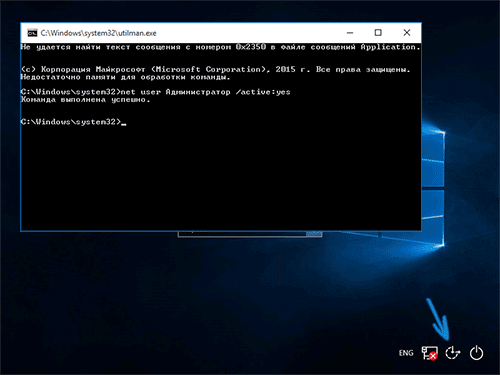
Task: Click the C:\Windows\system32\utilman.exe title text
Action: coord(99,33)
